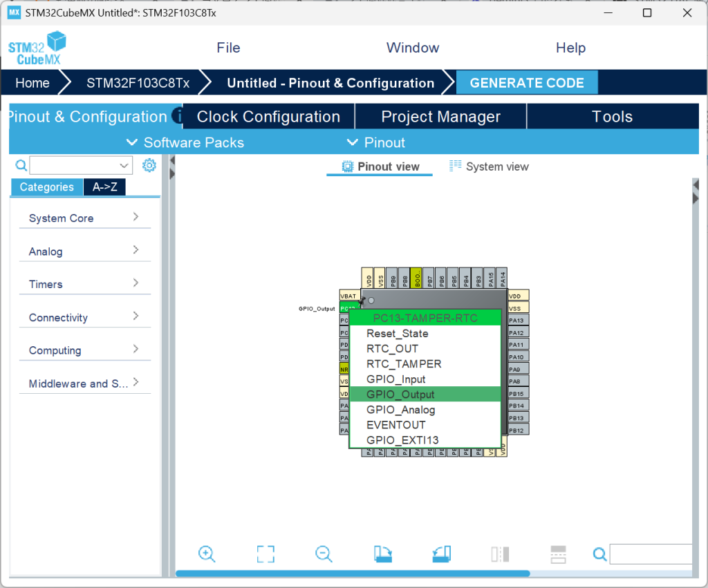Viewport: 708px width, 588px height.
Task: Rotate the chip view counterclockwise
Action: click(x=442, y=553)
